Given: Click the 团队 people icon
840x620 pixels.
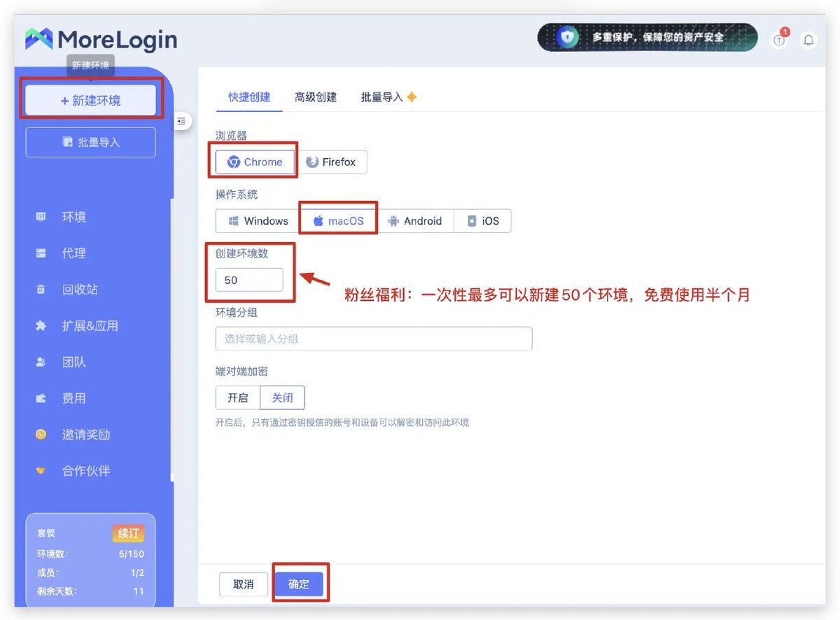Looking at the screenshot, I should (x=41, y=362).
